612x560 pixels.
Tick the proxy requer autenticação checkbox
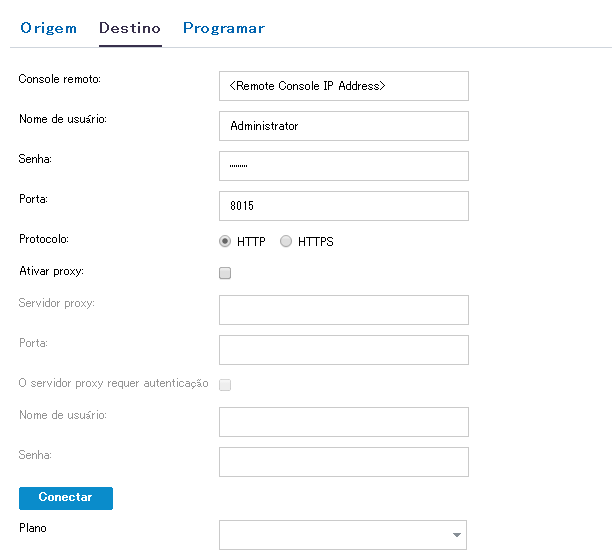(225, 385)
